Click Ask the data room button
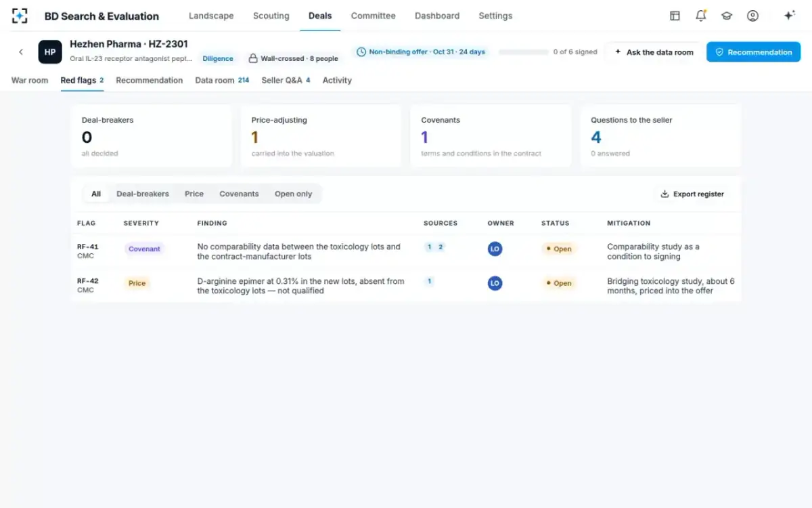812x508 pixels. coord(654,52)
